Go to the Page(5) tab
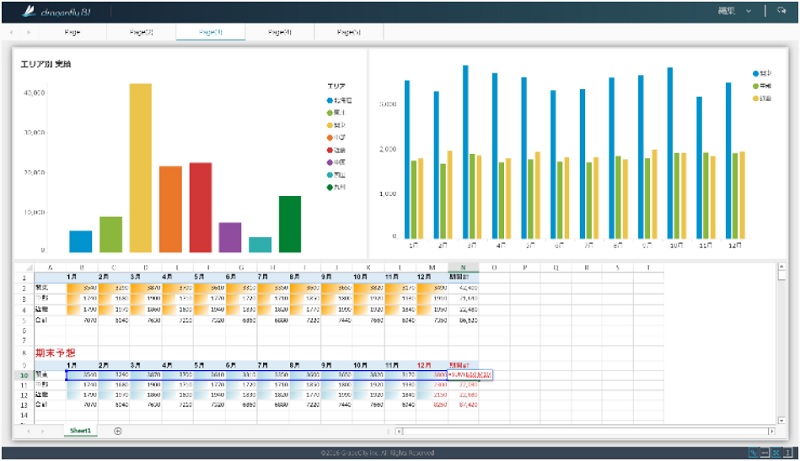The width and height of the screenshot is (800, 461). point(349,32)
